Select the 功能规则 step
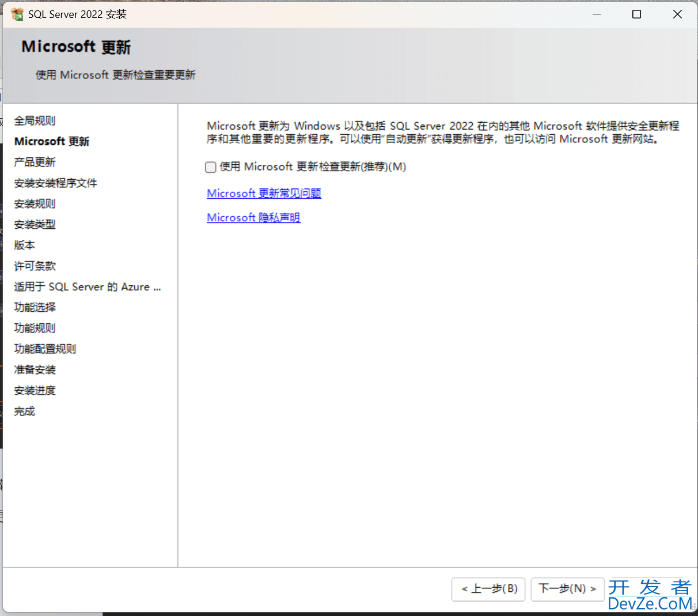Image resolution: width=698 pixels, height=616 pixels. pyautogui.click(x=35, y=328)
